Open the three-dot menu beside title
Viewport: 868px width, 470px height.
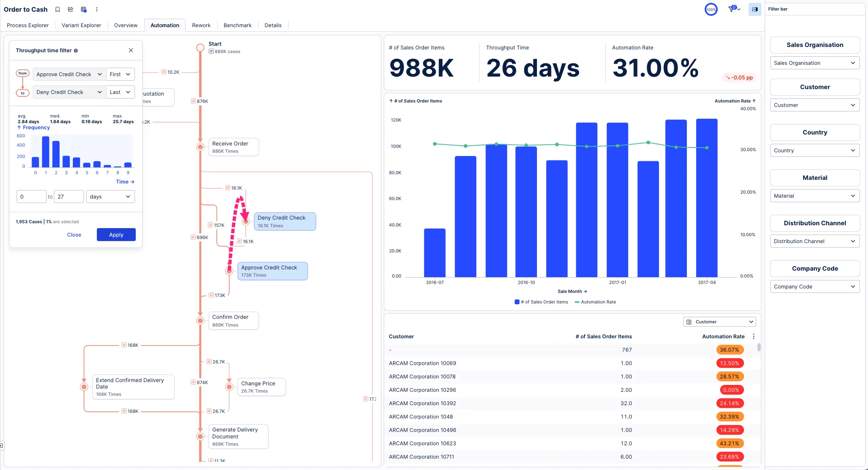[96, 9]
